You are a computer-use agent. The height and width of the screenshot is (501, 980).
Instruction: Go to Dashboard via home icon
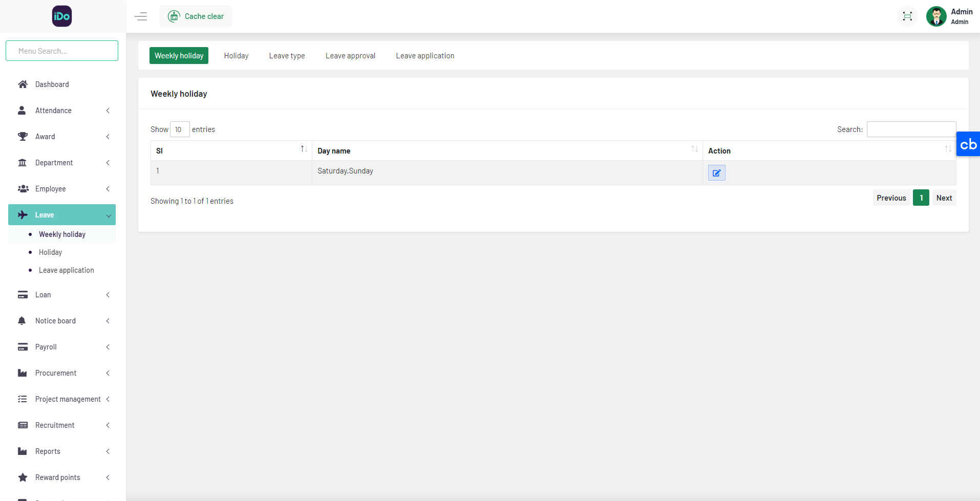tap(23, 84)
